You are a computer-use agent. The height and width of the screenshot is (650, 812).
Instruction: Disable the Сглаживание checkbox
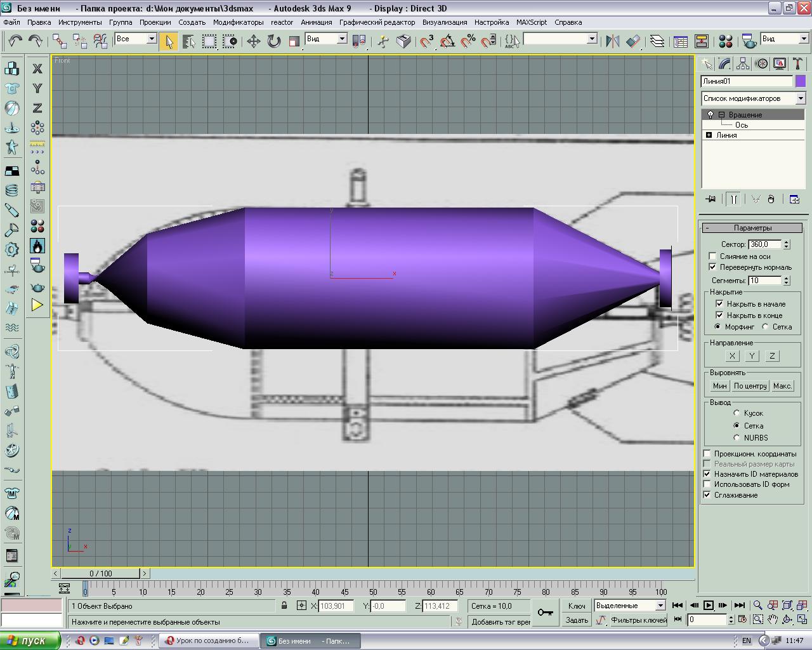(707, 495)
